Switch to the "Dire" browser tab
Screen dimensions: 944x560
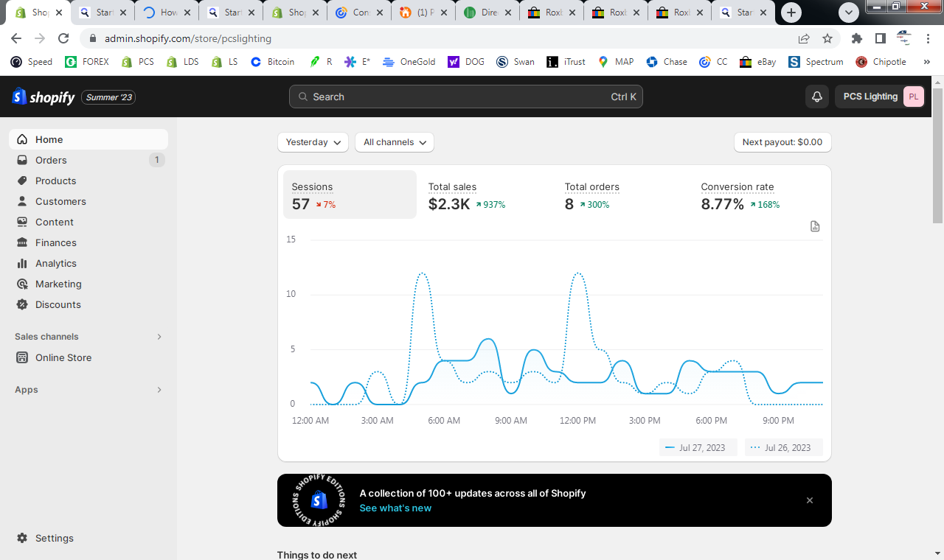click(488, 13)
